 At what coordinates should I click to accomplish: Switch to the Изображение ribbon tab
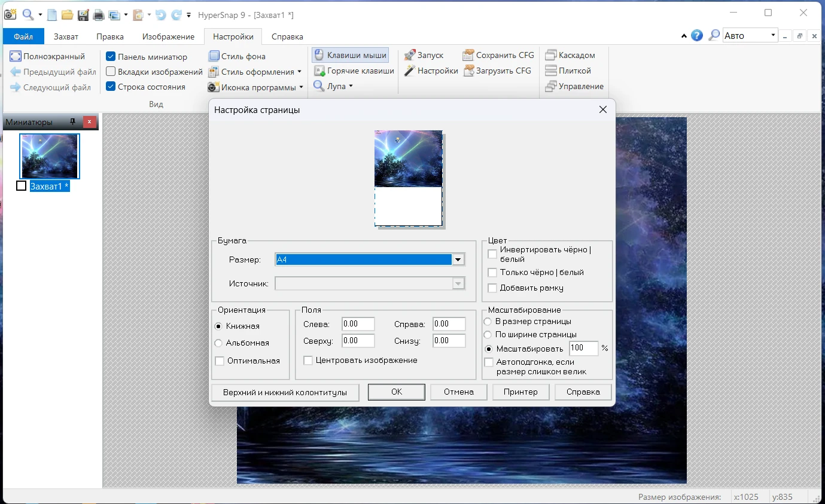point(168,36)
